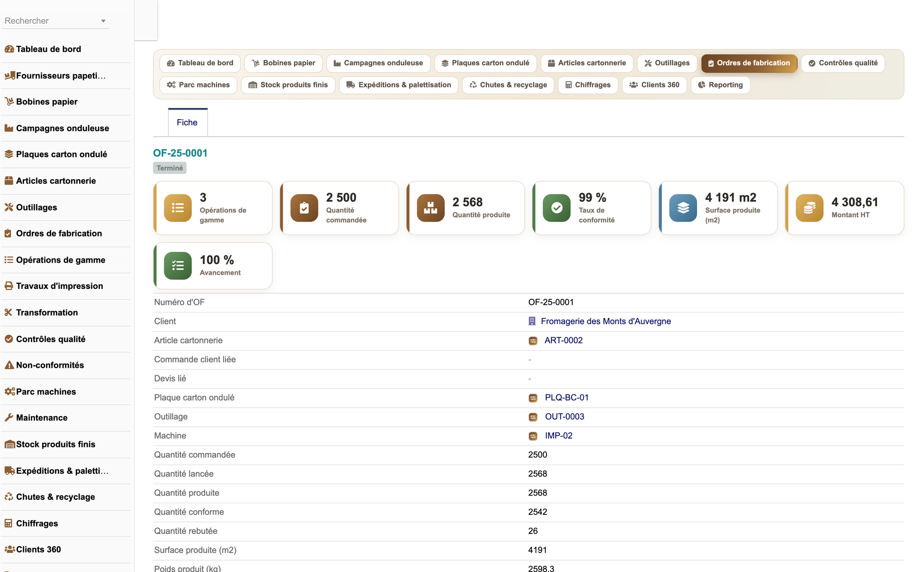Select Plaques carton ondulé top navigation pill
This screenshot has height=572, width=924.
point(485,63)
